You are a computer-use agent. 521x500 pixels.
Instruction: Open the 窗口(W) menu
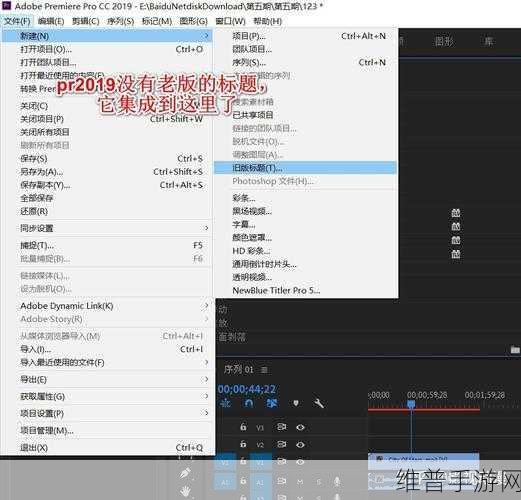click(230, 21)
